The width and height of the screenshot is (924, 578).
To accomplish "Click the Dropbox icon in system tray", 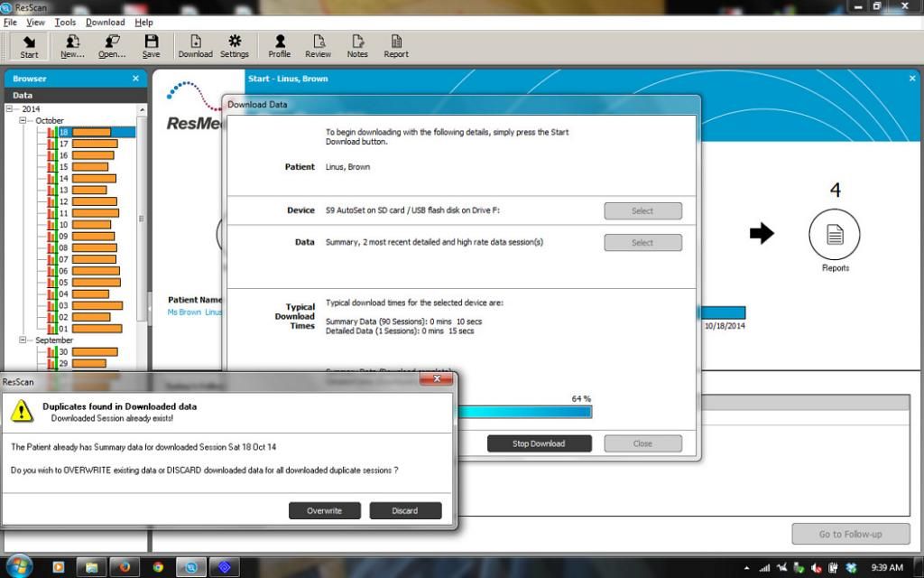I will coord(851,568).
